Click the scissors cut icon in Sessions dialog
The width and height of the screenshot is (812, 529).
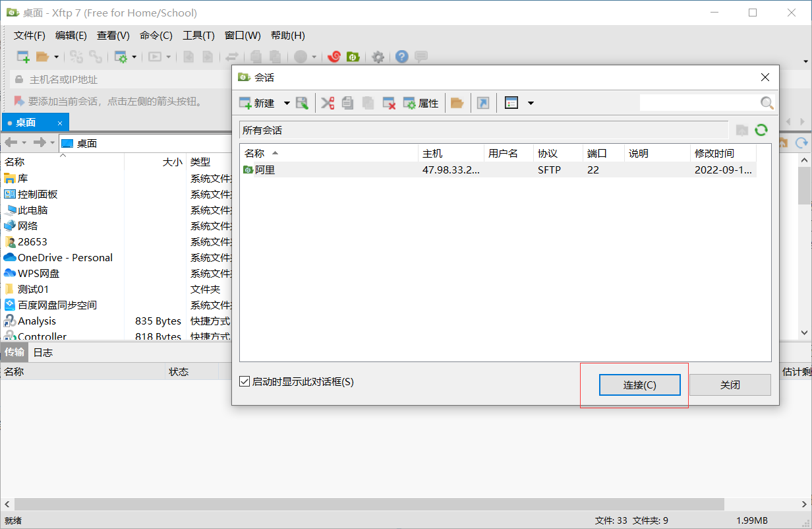pos(328,103)
